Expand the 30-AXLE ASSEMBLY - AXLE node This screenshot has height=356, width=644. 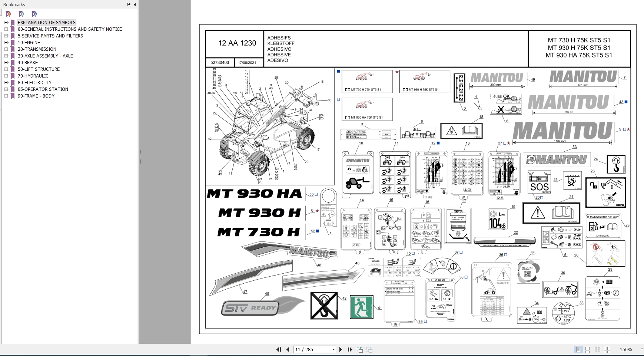pos(6,56)
